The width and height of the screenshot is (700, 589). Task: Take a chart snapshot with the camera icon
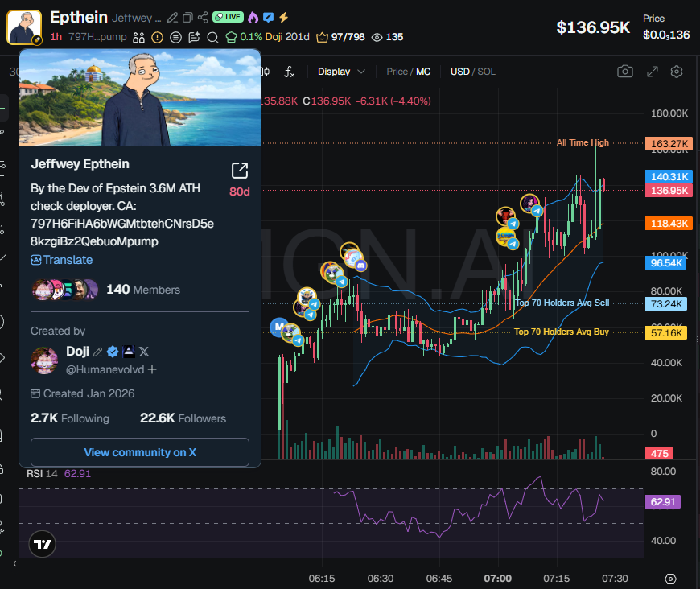coord(625,72)
